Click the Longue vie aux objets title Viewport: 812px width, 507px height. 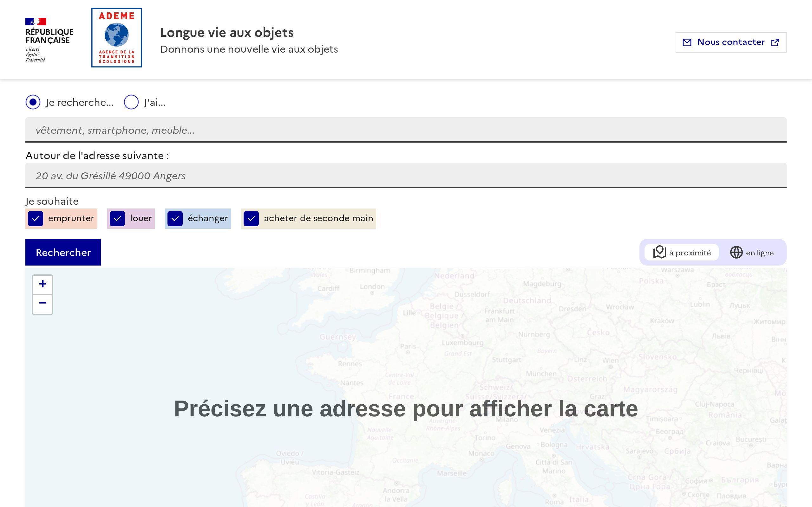(x=227, y=32)
